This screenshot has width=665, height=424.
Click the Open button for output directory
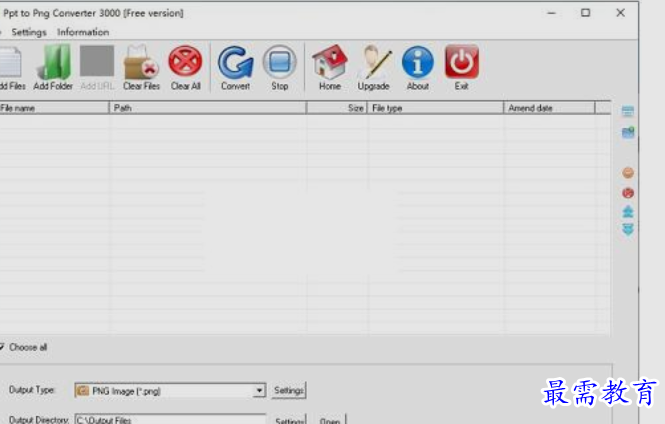click(330, 420)
